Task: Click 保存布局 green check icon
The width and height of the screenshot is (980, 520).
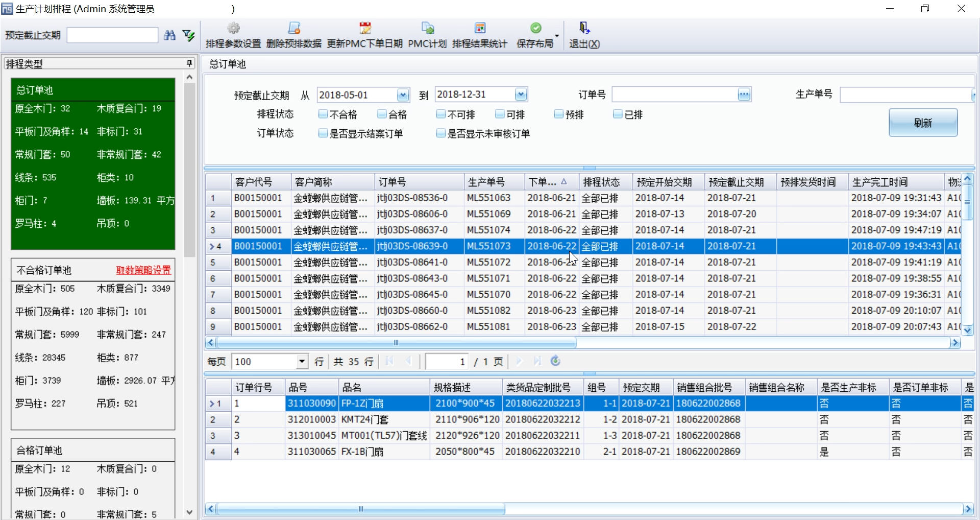Action: [535, 29]
